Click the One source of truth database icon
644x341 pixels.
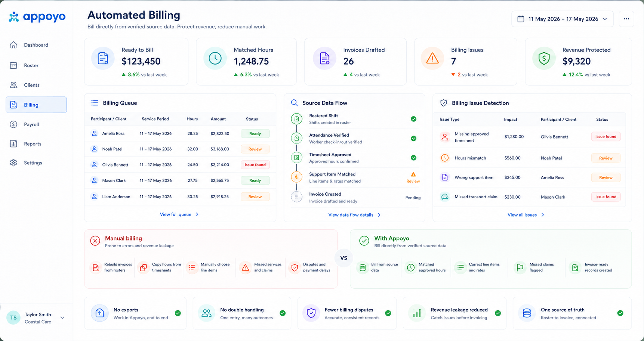(527, 313)
